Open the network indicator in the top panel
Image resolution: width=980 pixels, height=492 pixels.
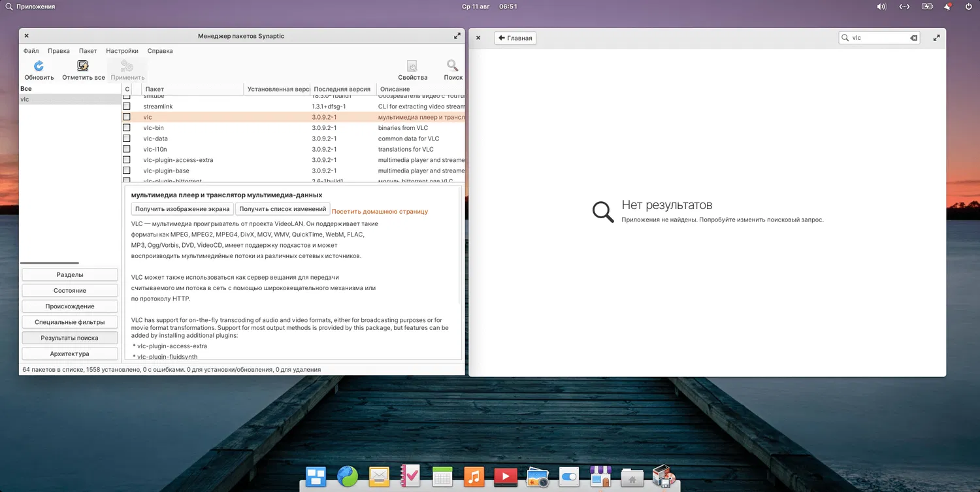pyautogui.click(x=904, y=7)
